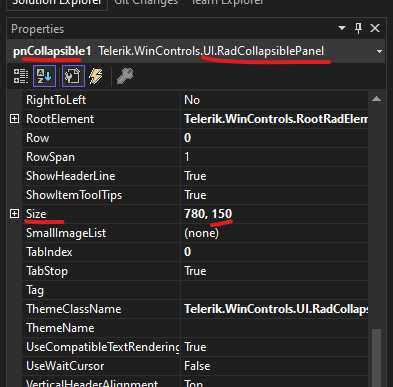Expand the RootElement property node
This screenshot has width=393, height=387.
pyautogui.click(x=14, y=119)
